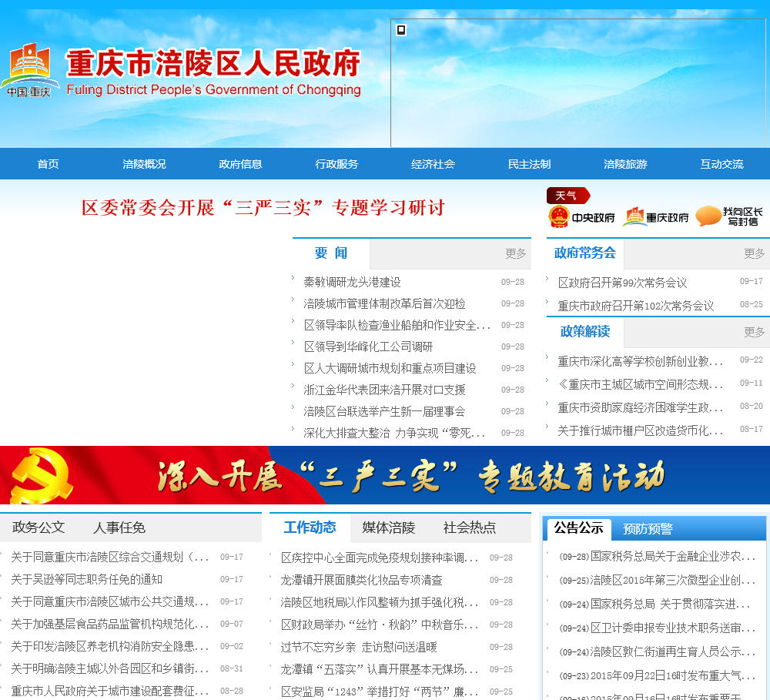Open 重庆市政府召开第102次常务会议
This screenshot has height=700, width=770.
tap(636, 306)
